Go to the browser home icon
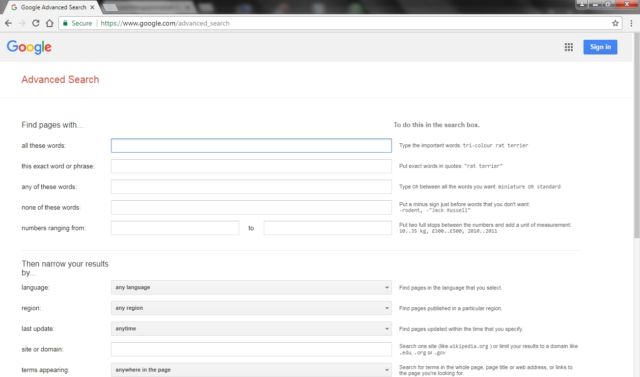Viewport: 640px width, 377px height. pyautogui.click(x=49, y=23)
